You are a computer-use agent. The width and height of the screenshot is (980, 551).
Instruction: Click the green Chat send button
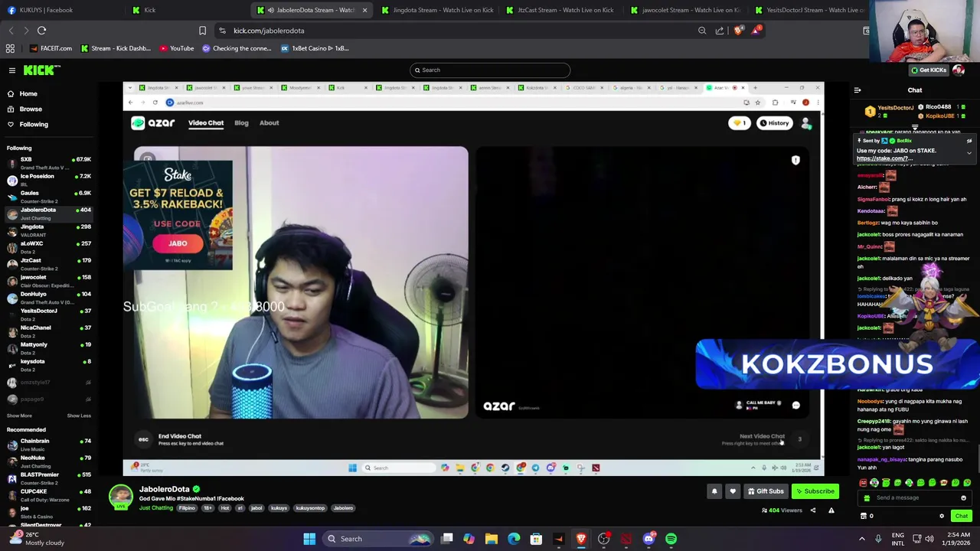pos(961,517)
